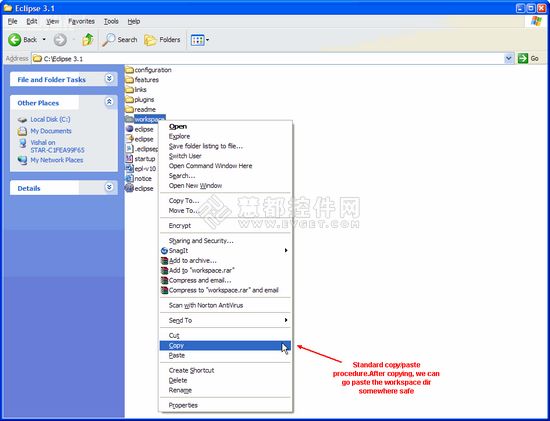Image resolution: width=550 pixels, height=421 pixels.
Task: Open the Favorites menu
Action: click(x=81, y=21)
